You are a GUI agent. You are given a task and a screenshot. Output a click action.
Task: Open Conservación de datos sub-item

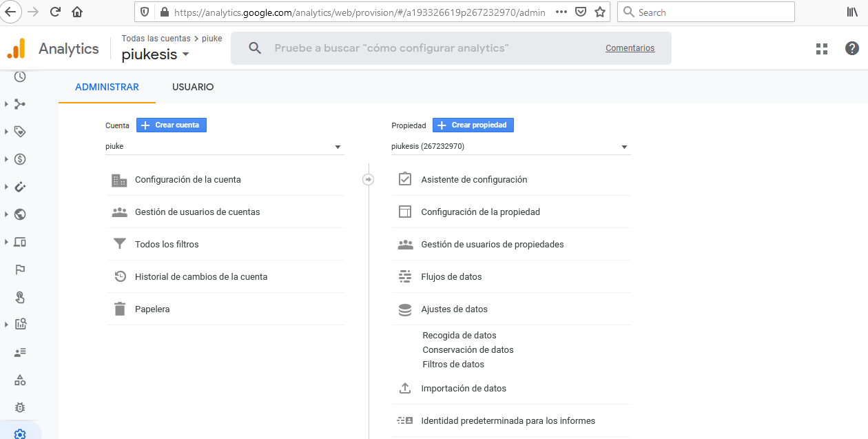point(468,350)
